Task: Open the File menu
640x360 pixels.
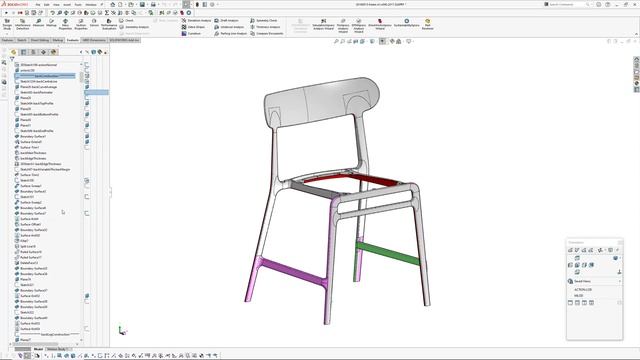Action: [x=38, y=4]
